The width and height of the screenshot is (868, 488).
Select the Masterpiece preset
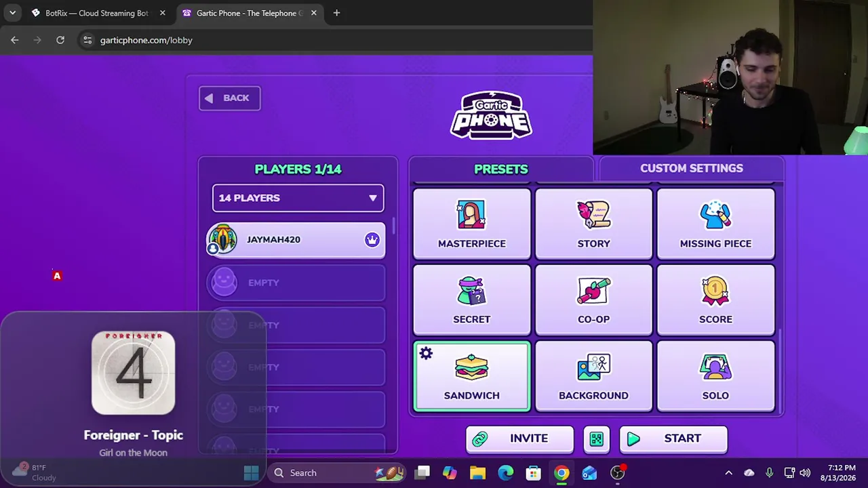472,224
